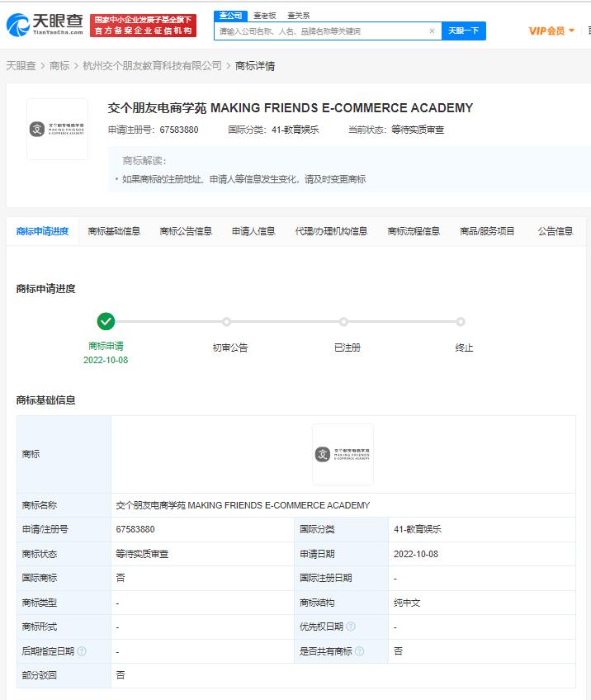Click the 商标解读 notice text about 变更商标
The image size is (591, 700).
point(243,179)
